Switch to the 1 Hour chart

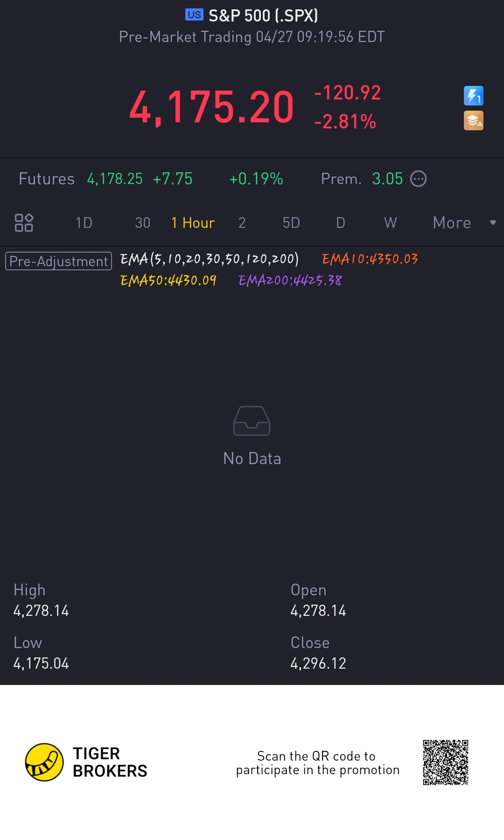pos(193,223)
